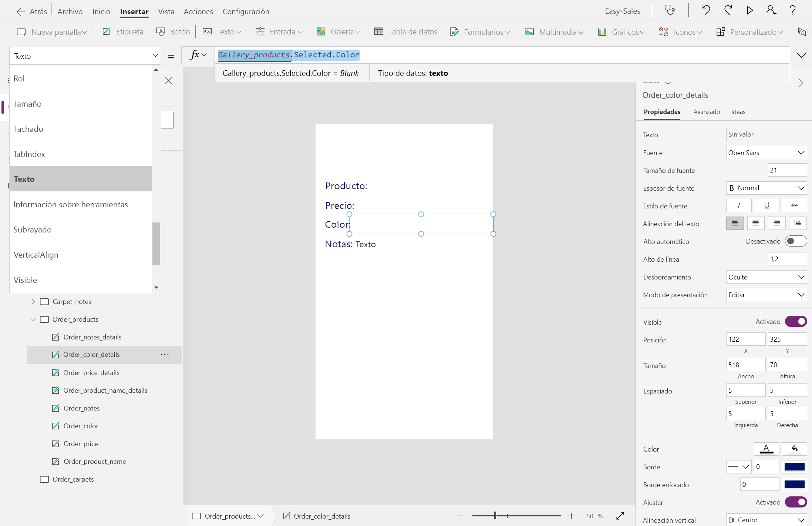Click the Borde color swatch
Viewport: 812px width, 526px height.
coord(794,466)
